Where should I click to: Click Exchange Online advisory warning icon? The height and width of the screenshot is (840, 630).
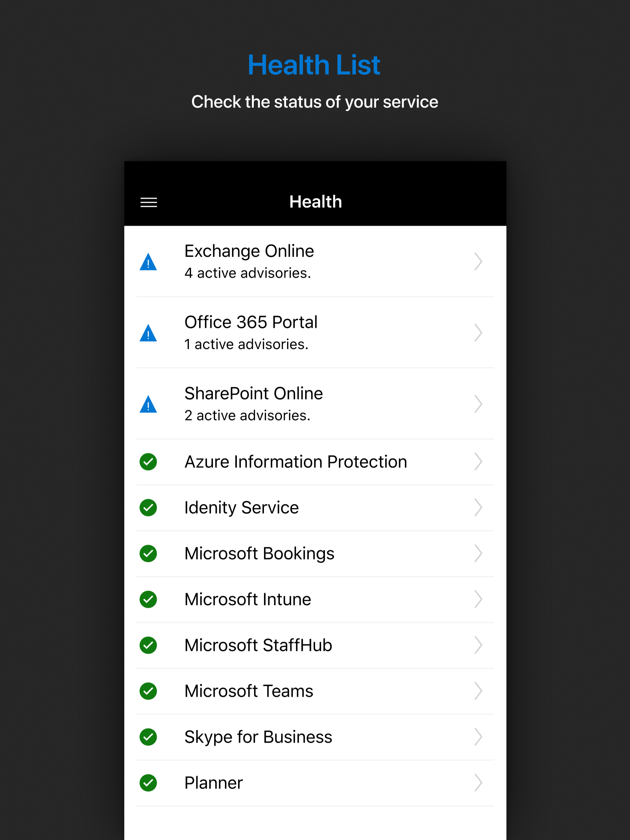click(148, 262)
